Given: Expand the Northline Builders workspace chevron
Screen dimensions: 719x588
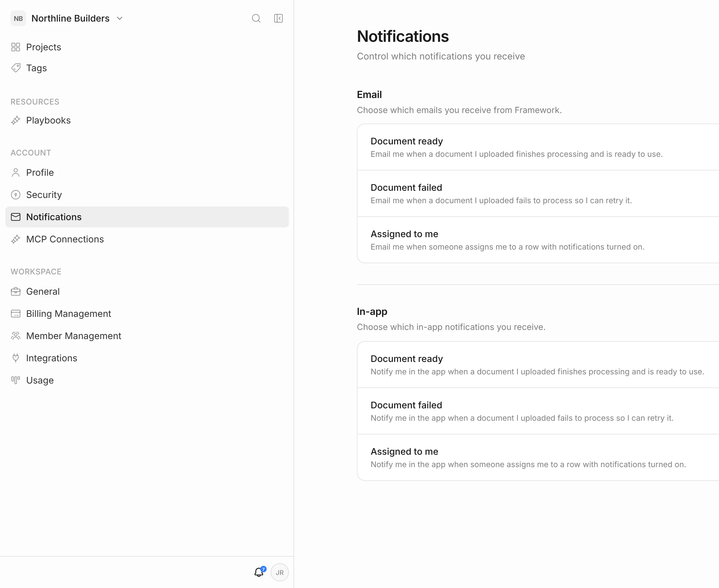Looking at the screenshot, I should [x=120, y=18].
